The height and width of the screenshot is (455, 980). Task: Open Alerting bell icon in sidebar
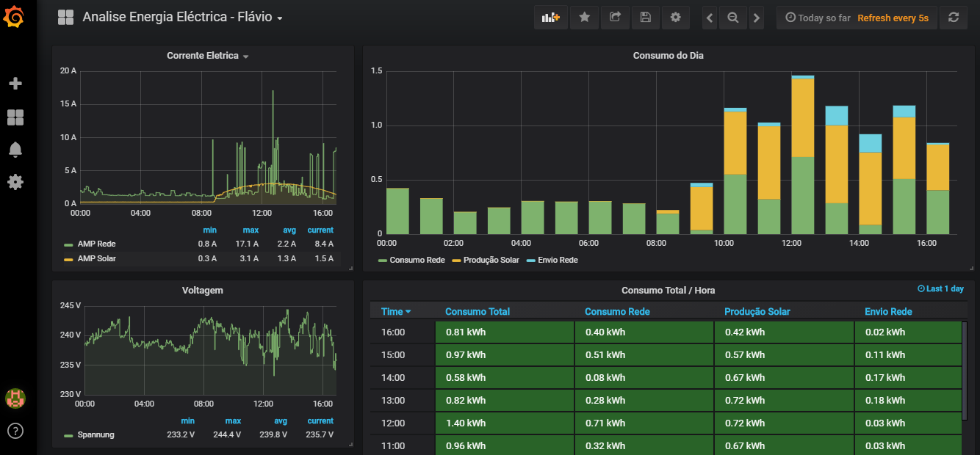tap(15, 150)
